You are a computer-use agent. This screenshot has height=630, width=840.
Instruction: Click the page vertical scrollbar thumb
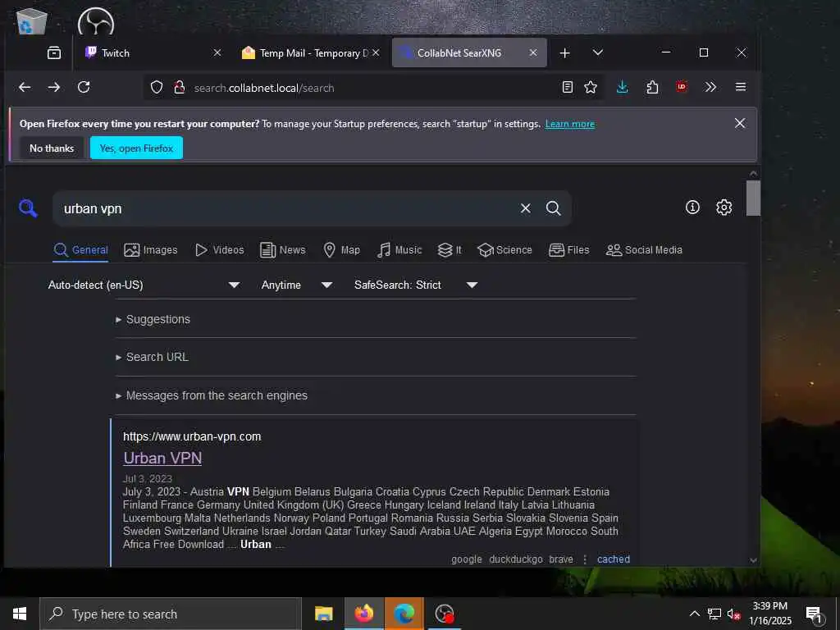pyautogui.click(x=753, y=199)
